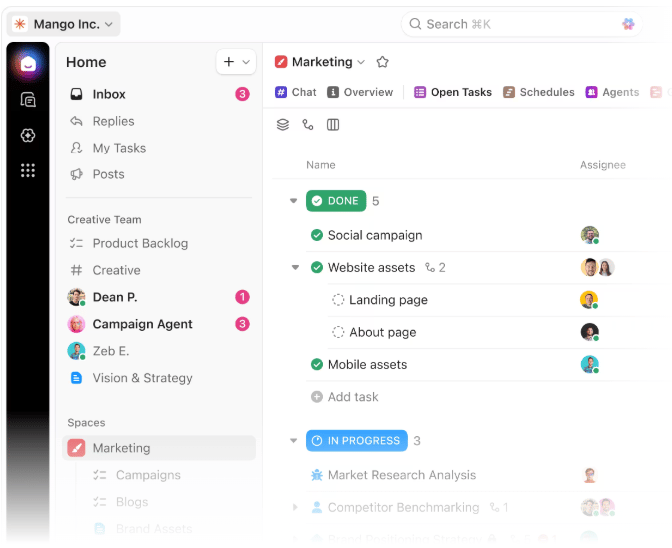Collapse the IN PROGRESS group
The width and height of the screenshot is (672, 548).
tap(294, 440)
